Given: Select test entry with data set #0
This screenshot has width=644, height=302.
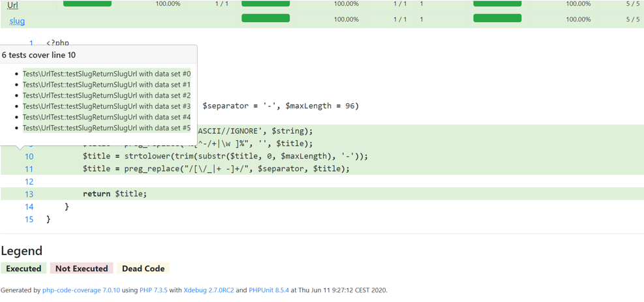Looking at the screenshot, I should tap(107, 74).
